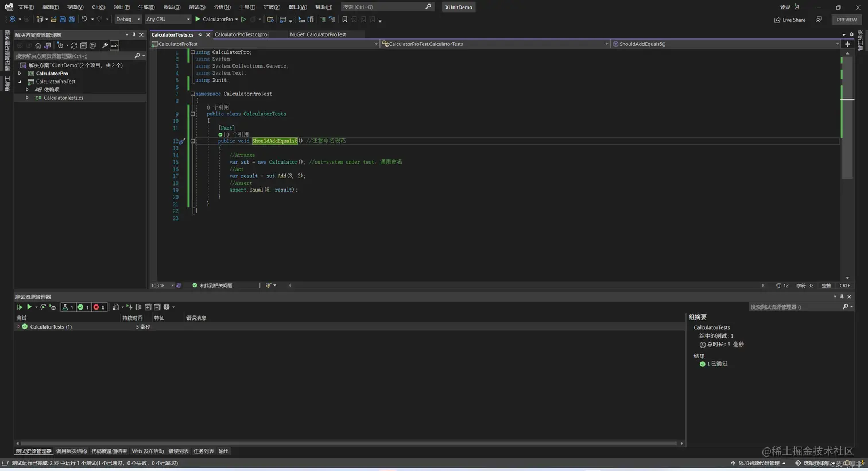Repeat last run icon in Test Explorer
This screenshot has height=471, width=868.
point(43,307)
